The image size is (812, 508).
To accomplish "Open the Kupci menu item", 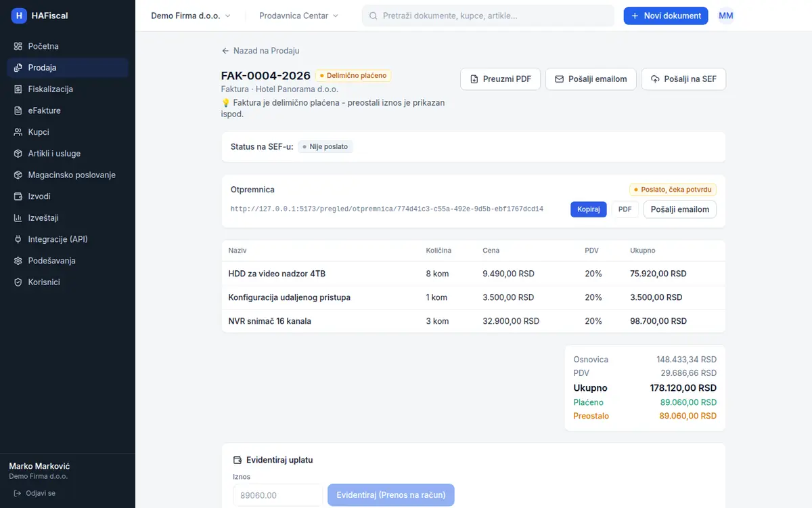I will click(68, 132).
